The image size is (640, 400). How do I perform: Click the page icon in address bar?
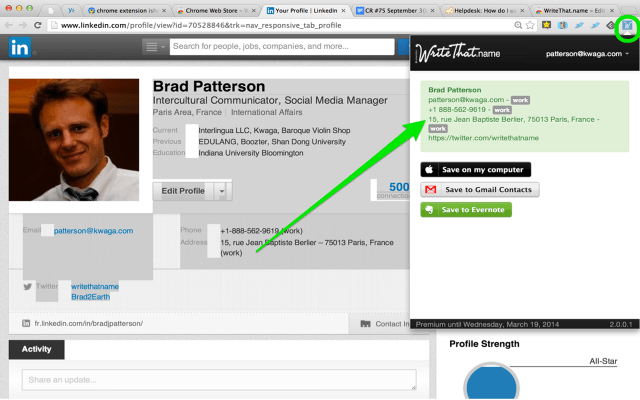click(x=54, y=25)
